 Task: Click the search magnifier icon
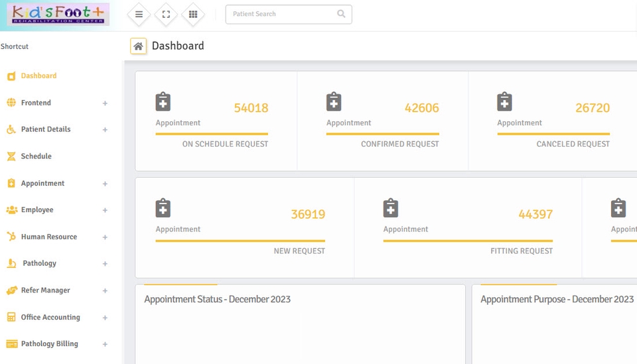[x=341, y=14]
